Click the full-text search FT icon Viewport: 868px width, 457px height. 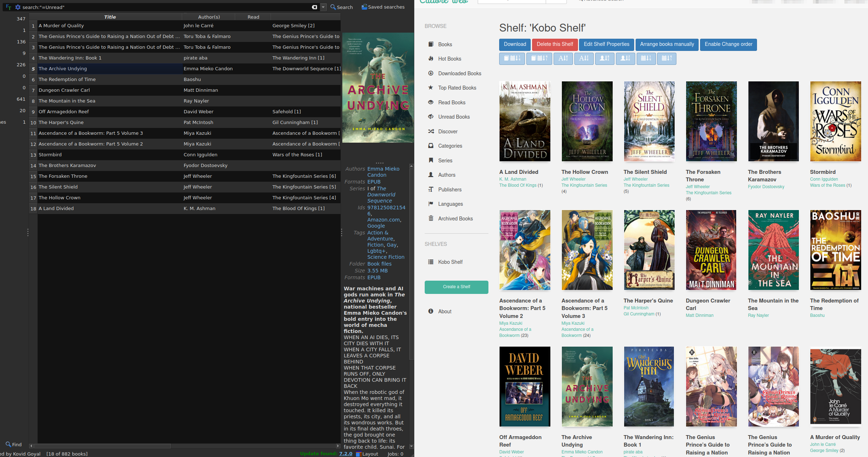[x=8, y=7]
